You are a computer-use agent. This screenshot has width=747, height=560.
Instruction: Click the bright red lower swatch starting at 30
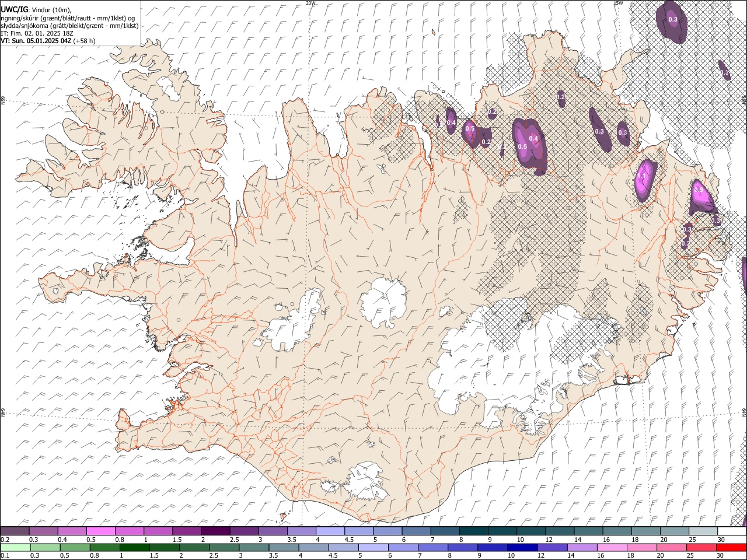(x=731, y=547)
